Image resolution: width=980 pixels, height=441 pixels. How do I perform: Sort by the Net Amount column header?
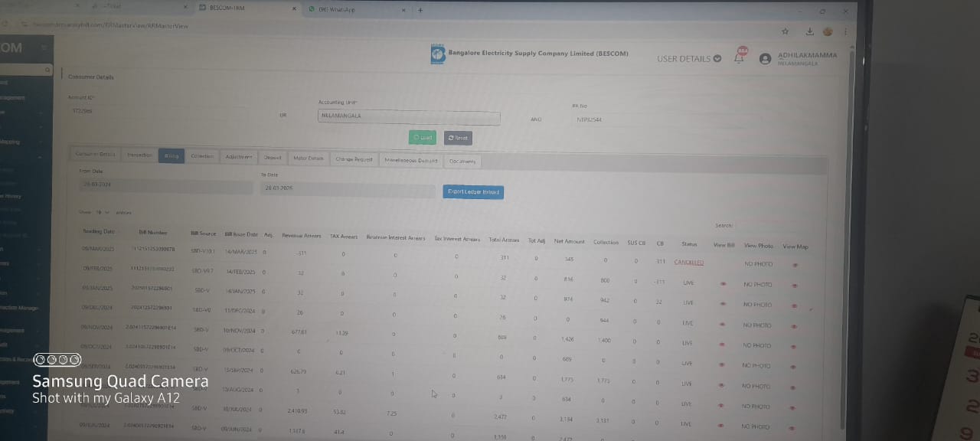tap(570, 241)
